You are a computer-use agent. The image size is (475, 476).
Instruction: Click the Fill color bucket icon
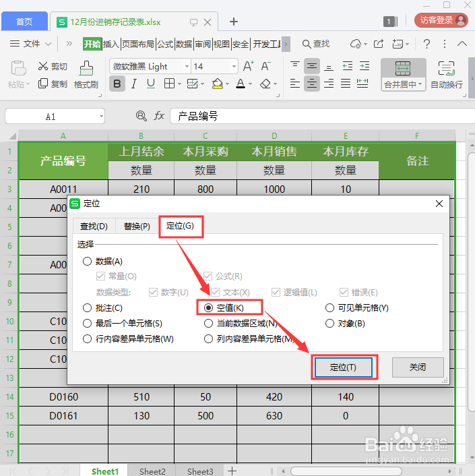coord(218,84)
